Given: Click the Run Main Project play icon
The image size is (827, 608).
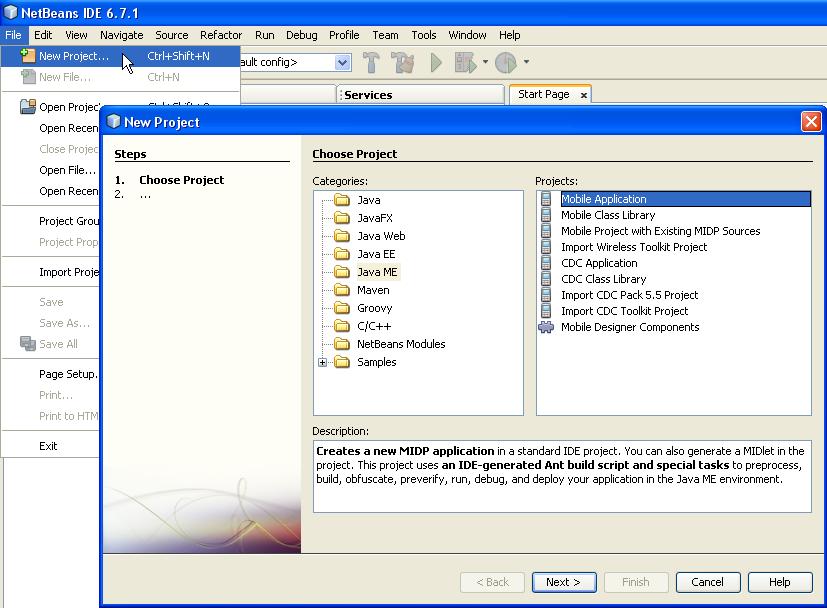Looking at the screenshot, I should pyautogui.click(x=436, y=62).
